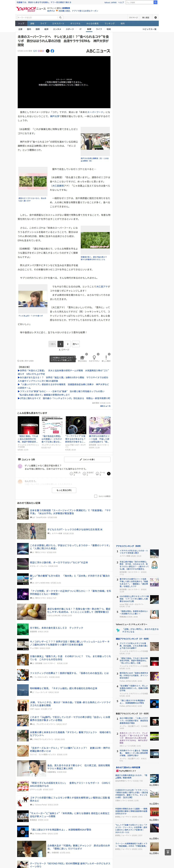
Task: Go to page 2 of article
Action: pos(68,344)
